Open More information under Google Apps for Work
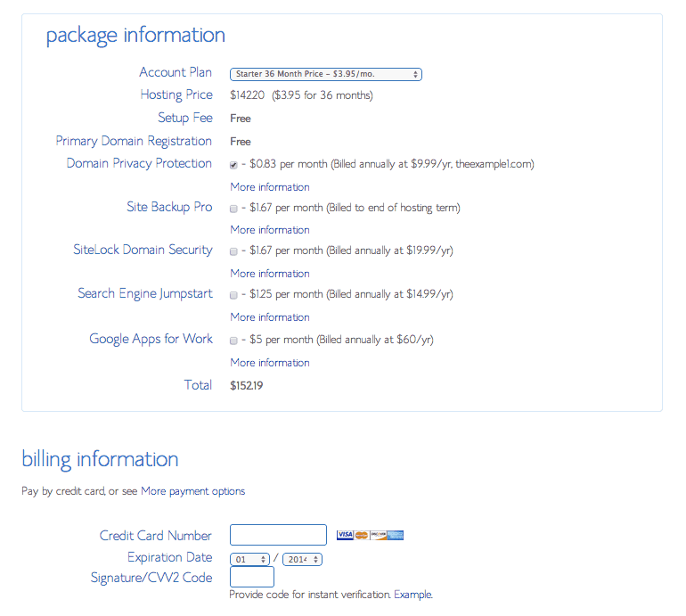 pos(270,363)
